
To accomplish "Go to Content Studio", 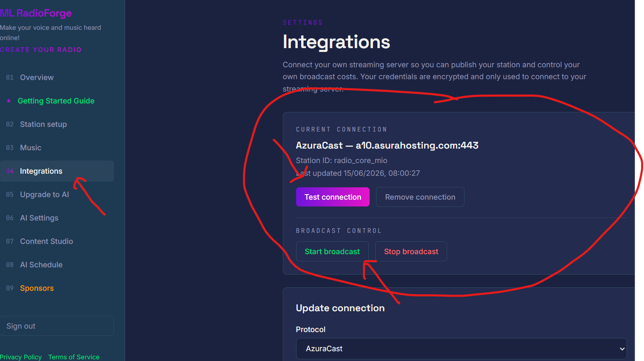I will (57, 241).
